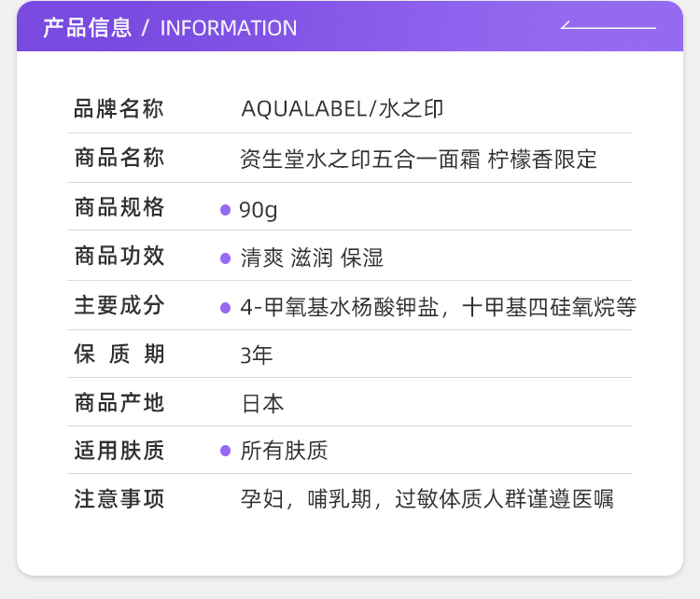The image size is (700, 599).
Task: Select the 保质期 label
Action: [x=119, y=355]
